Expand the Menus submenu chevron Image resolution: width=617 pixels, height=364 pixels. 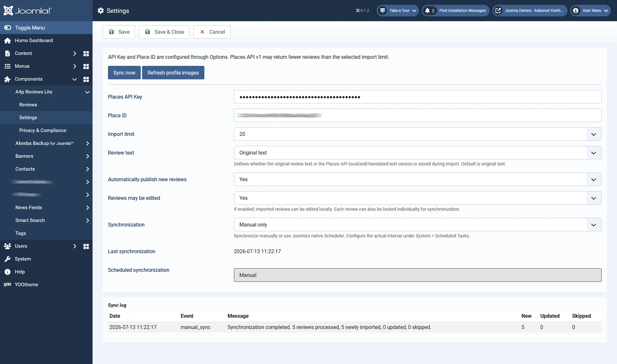point(75,66)
